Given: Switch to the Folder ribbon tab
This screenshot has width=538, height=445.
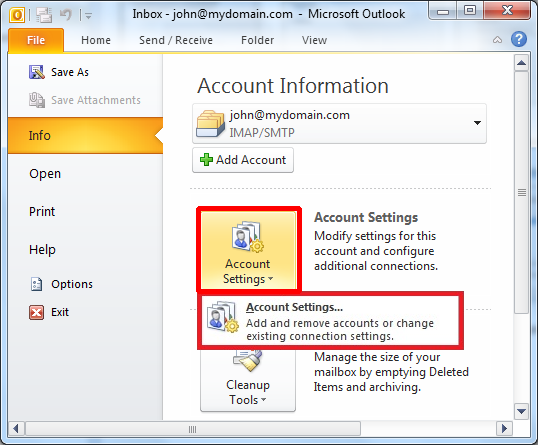Looking at the screenshot, I should [257, 40].
